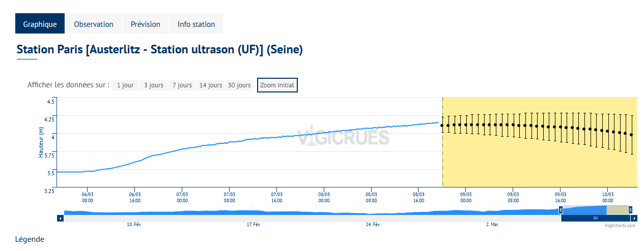Click the first forecast point in yellow zone
The height and width of the screenshot is (251, 644).
[x=442, y=125]
